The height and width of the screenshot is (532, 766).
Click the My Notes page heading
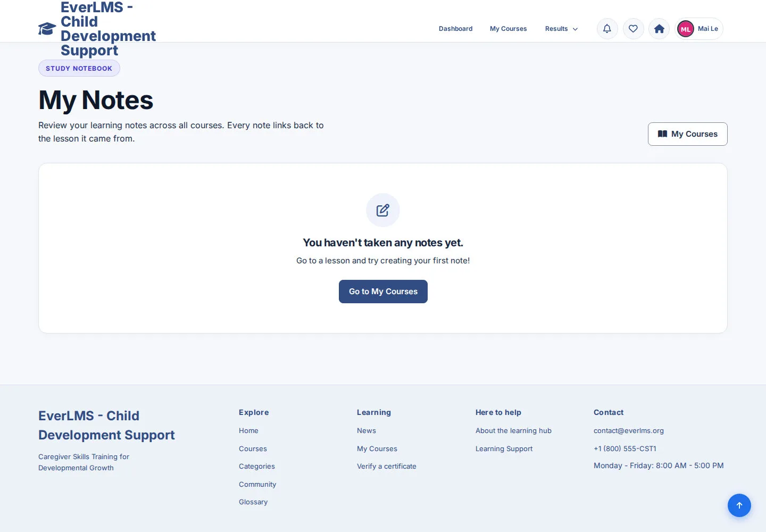[96, 100]
